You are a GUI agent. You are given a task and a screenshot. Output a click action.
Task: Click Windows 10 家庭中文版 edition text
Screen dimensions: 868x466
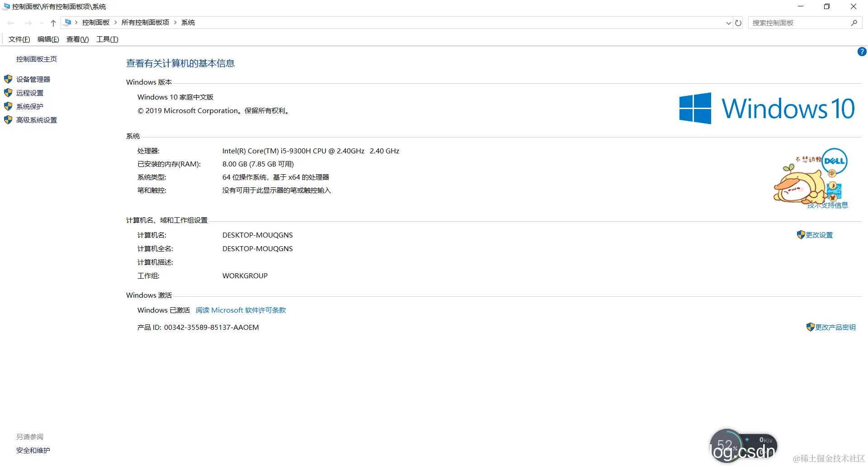175,97
